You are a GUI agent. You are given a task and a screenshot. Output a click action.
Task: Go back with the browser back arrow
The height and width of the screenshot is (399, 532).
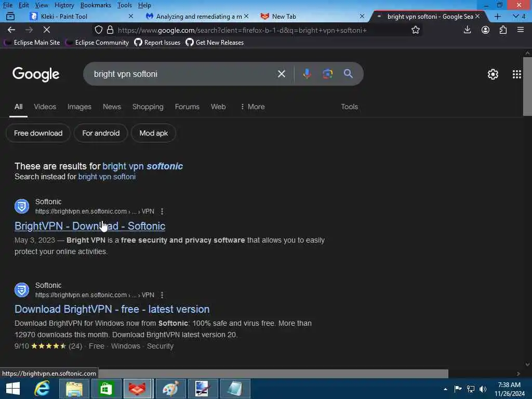click(x=11, y=30)
